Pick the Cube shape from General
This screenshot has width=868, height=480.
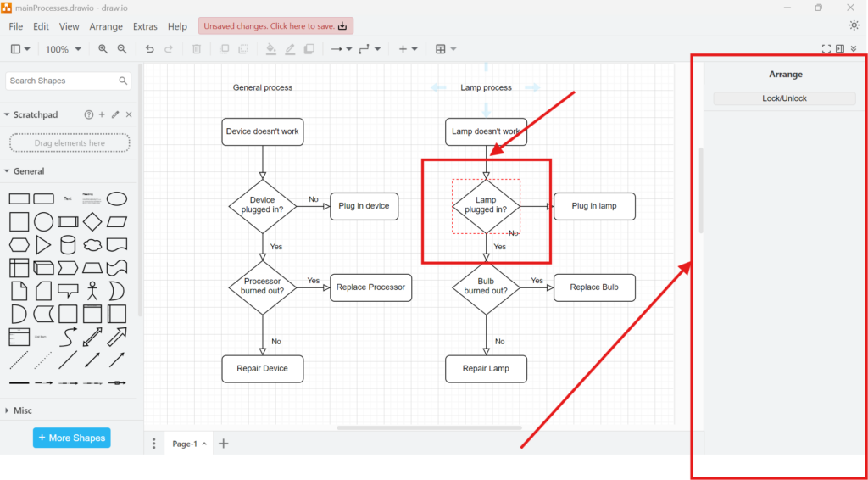pos(43,268)
